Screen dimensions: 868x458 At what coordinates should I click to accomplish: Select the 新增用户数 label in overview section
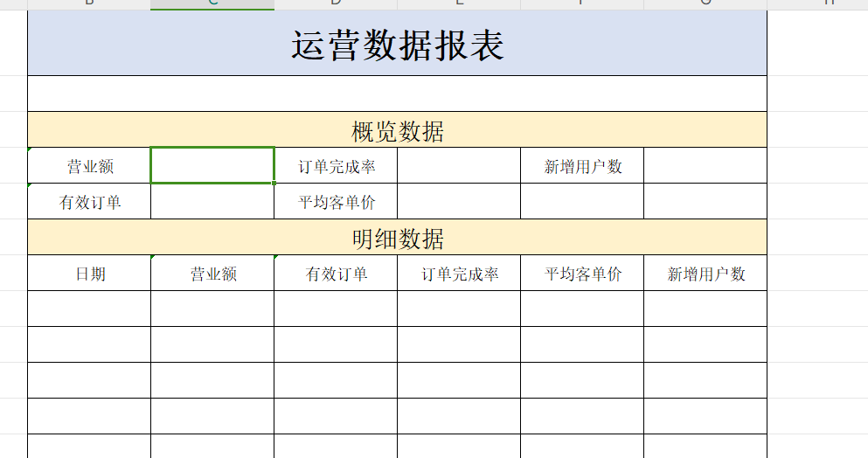583,166
